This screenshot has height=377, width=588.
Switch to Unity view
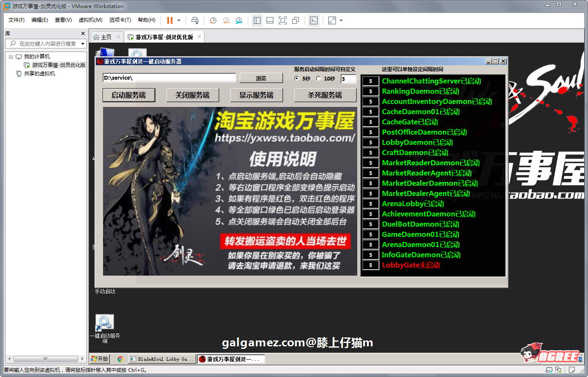pos(295,20)
